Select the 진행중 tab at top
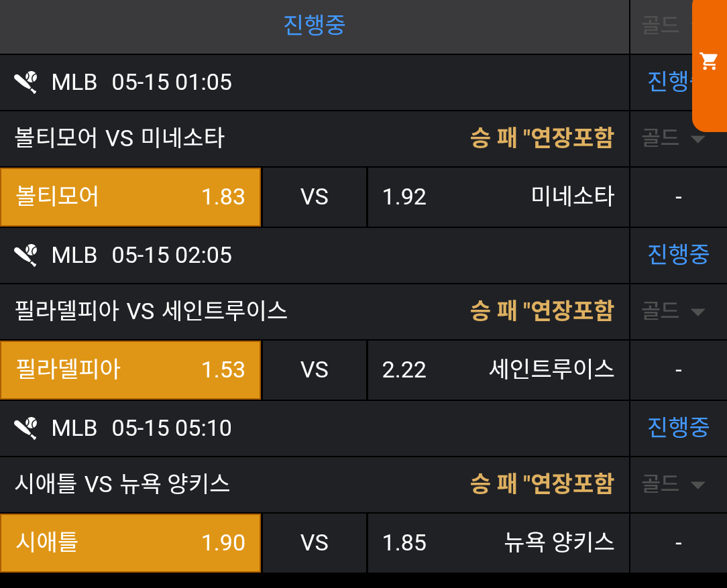Screen dimensions: 727x588 click(x=314, y=26)
